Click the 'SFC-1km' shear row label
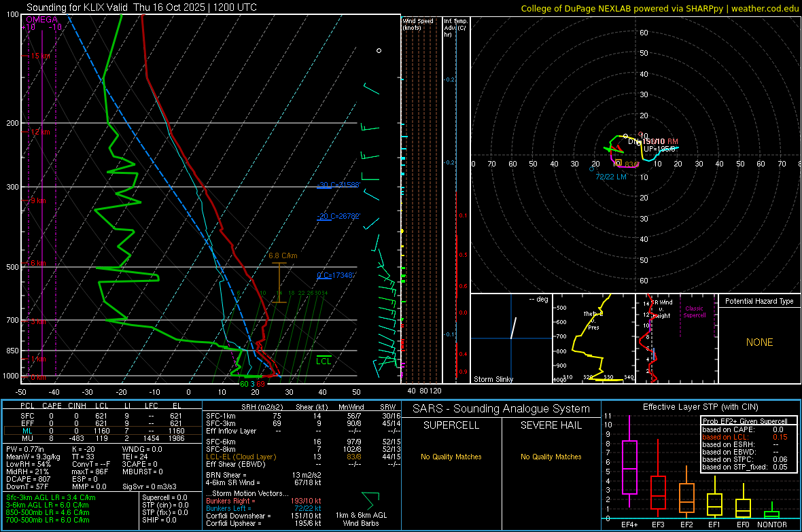Viewport: 802px width, 532px height. pyautogui.click(x=220, y=416)
